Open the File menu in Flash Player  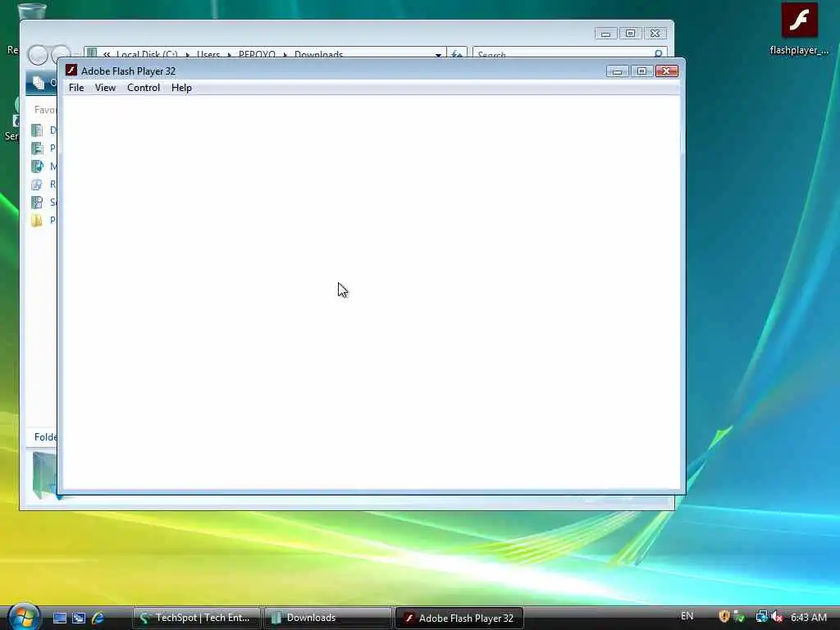76,88
